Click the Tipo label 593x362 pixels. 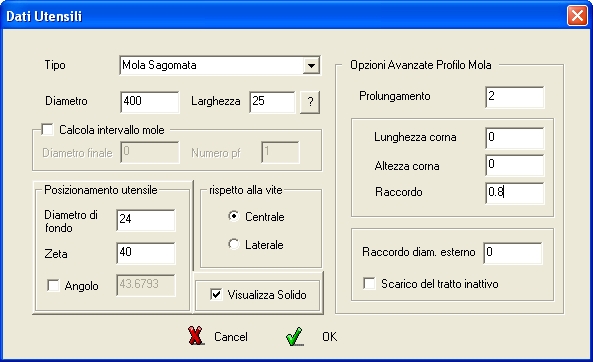pyautogui.click(x=55, y=65)
